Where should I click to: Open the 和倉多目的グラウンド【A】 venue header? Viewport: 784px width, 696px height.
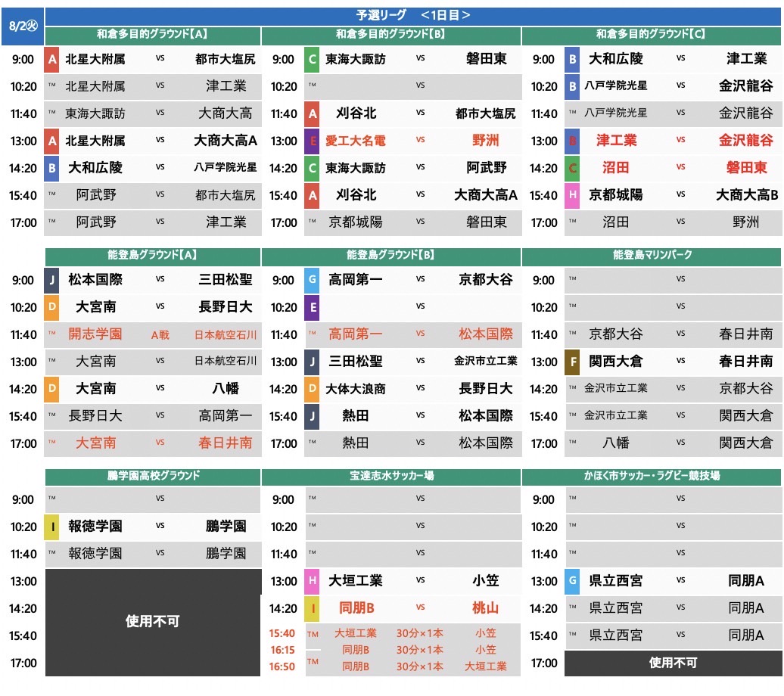pos(153,35)
